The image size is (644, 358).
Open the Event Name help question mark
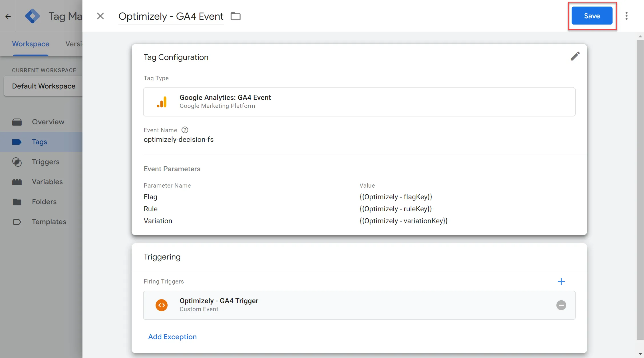(185, 130)
